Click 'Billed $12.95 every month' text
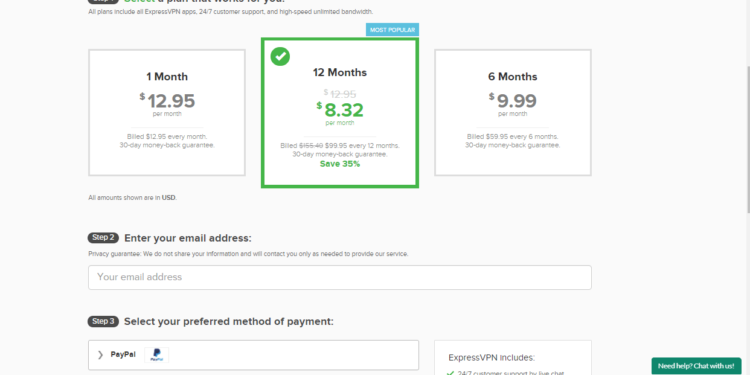Screen dimensions: 750x375 coord(167,137)
